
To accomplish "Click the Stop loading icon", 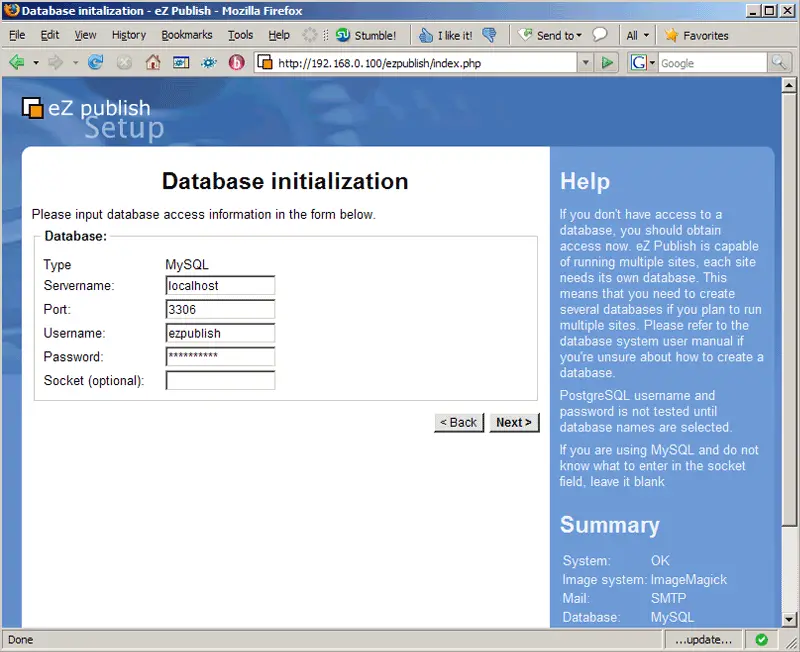I will tap(124, 63).
